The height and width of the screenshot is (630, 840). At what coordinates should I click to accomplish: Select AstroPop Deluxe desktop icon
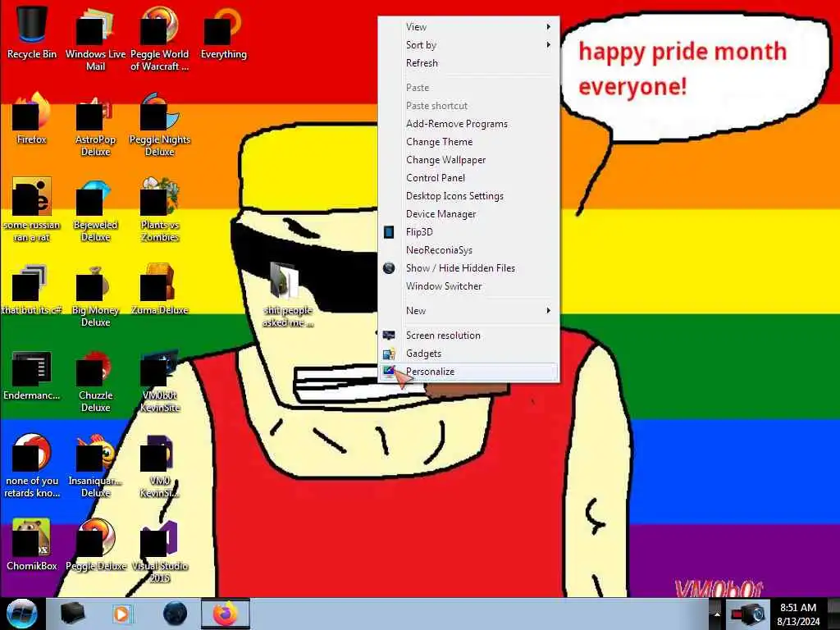(x=95, y=125)
